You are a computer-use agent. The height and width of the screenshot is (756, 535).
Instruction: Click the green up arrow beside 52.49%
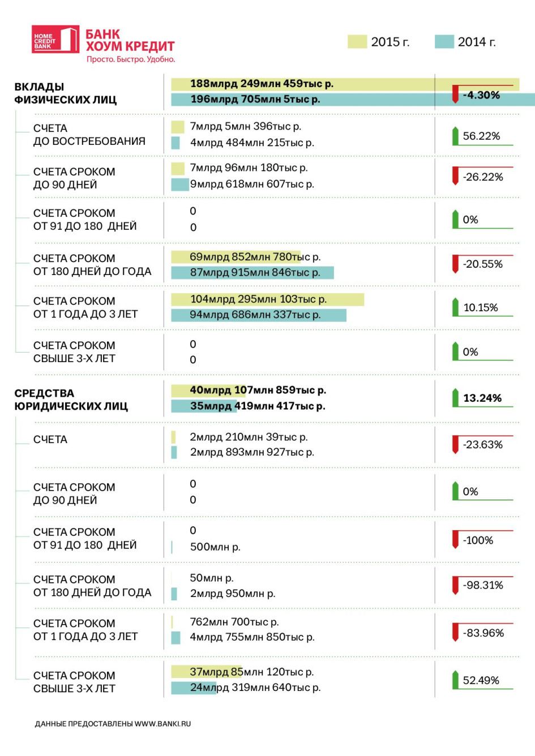455,680
